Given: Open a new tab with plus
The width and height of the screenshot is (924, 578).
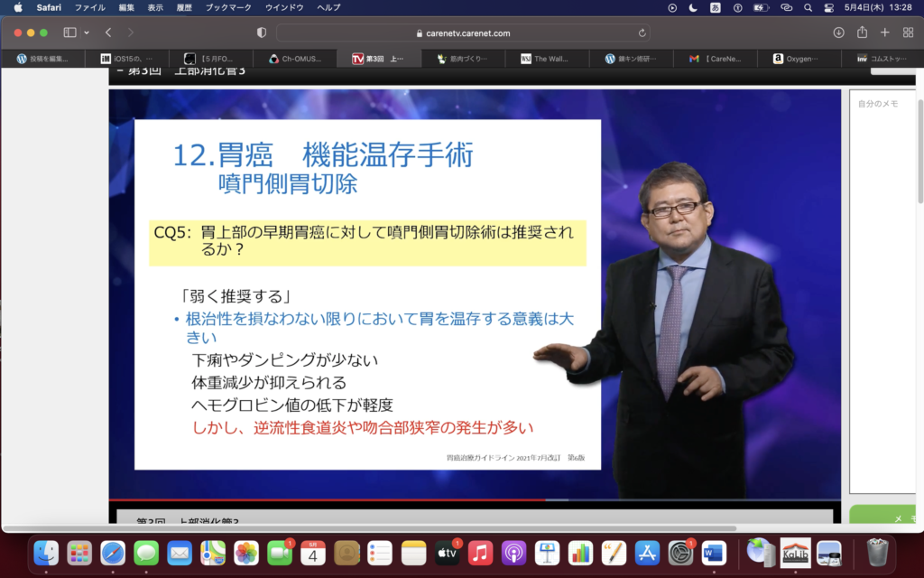Looking at the screenshot, I should tap(884, 33).
